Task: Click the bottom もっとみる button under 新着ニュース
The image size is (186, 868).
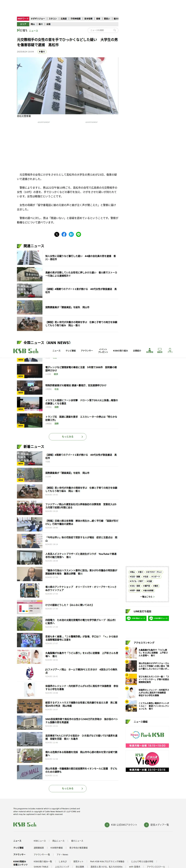Action: coord(68,788)
